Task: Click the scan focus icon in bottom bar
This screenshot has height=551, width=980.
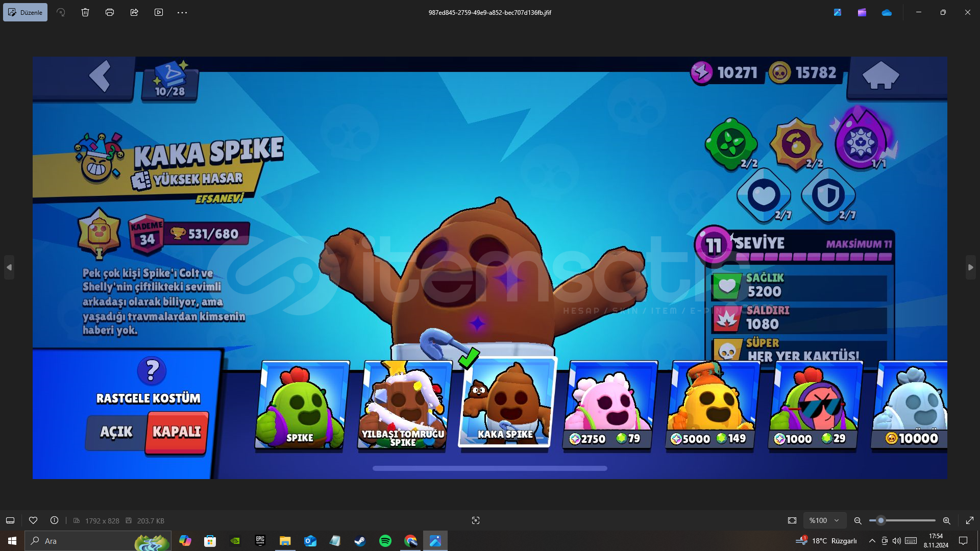Action: click(476, 520)
